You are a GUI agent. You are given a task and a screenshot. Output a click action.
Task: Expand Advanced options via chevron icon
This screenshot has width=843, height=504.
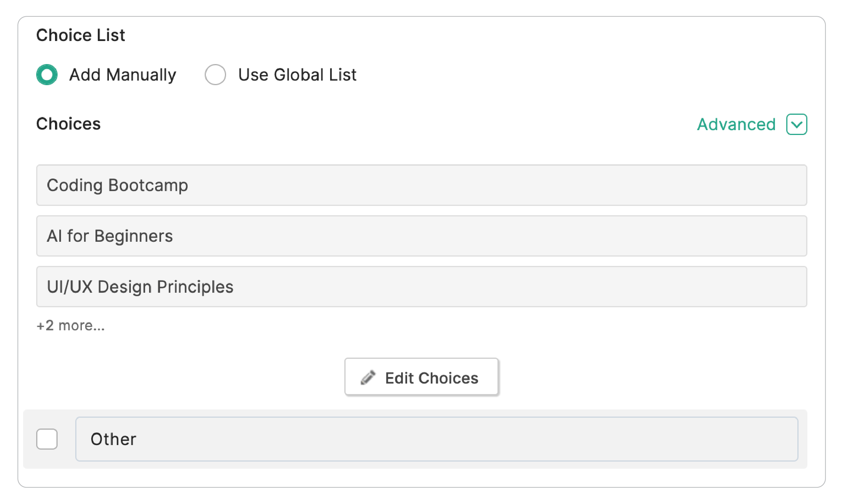(x=797, y=124)
